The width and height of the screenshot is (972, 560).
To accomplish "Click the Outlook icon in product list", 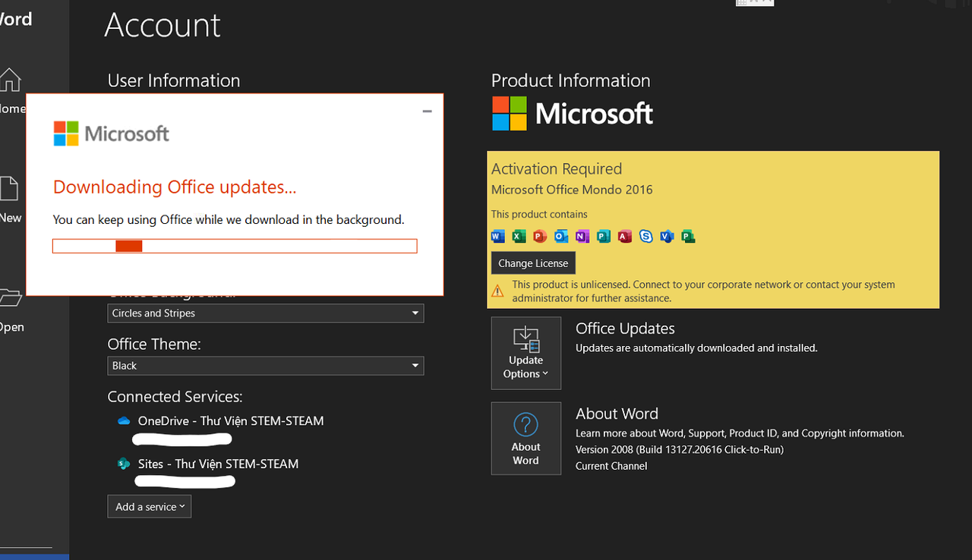I will (561, 236).
